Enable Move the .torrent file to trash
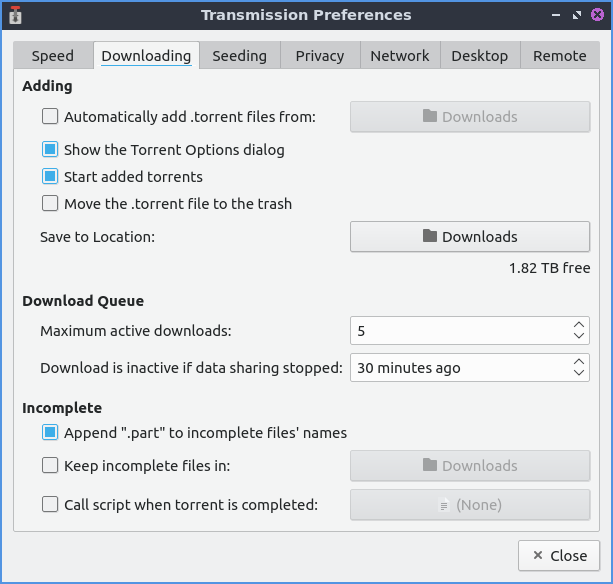Image resolution: width=613 pixels, height=584 pixels. click(50, 204)
